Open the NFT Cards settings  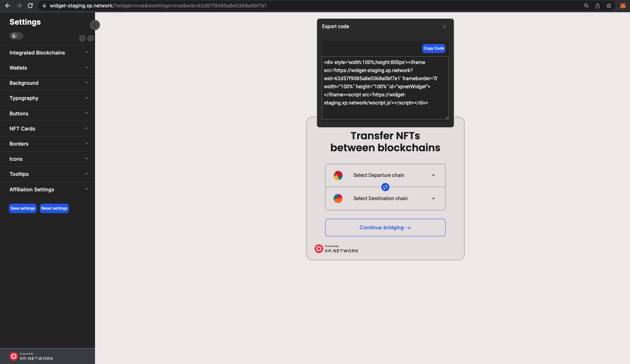pos(48,129)
